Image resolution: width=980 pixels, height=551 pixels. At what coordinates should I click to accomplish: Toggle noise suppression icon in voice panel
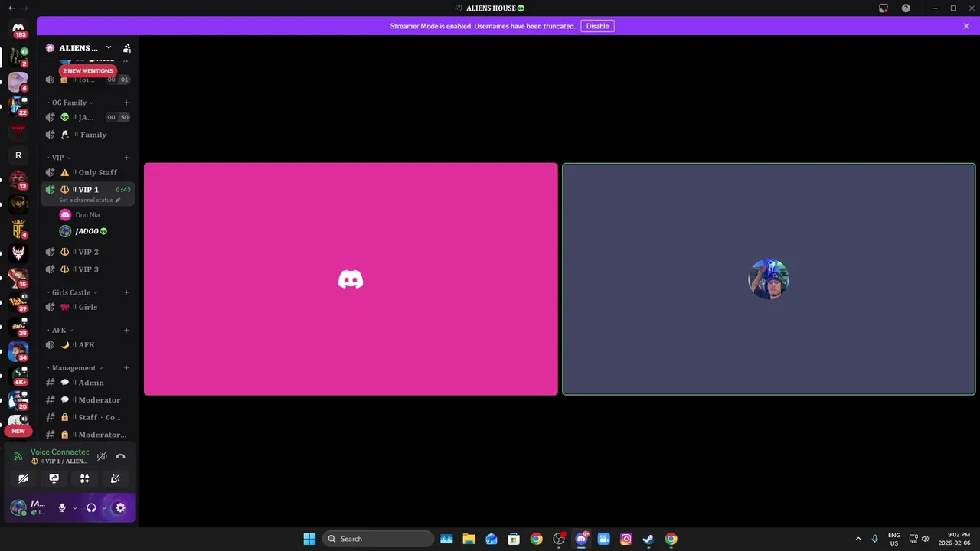tap(102, 456)
